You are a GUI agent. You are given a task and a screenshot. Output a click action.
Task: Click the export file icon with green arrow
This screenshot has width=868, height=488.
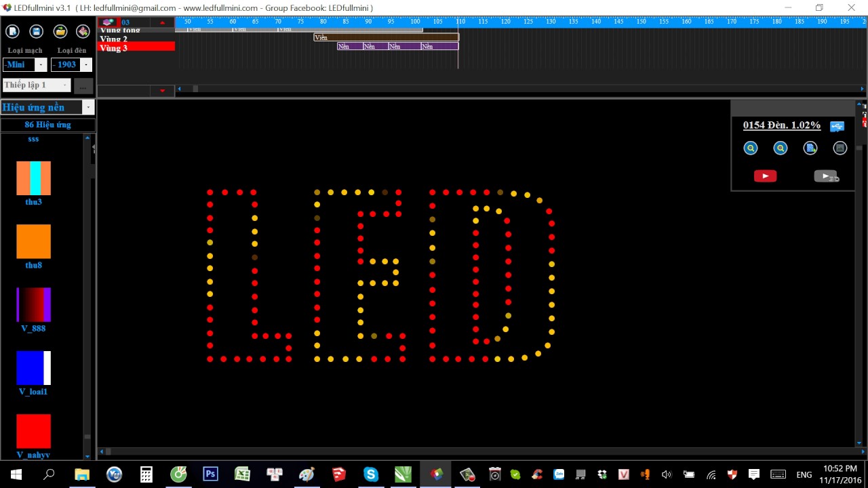(810, 148)
